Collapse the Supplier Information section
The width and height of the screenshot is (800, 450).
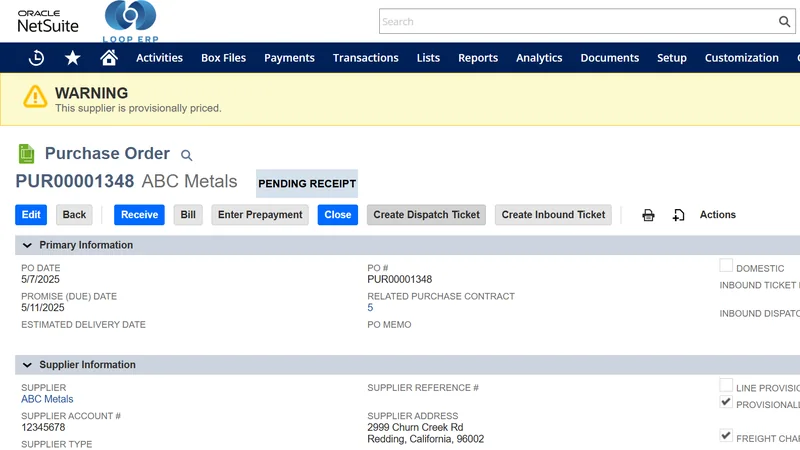coord(28,365)
